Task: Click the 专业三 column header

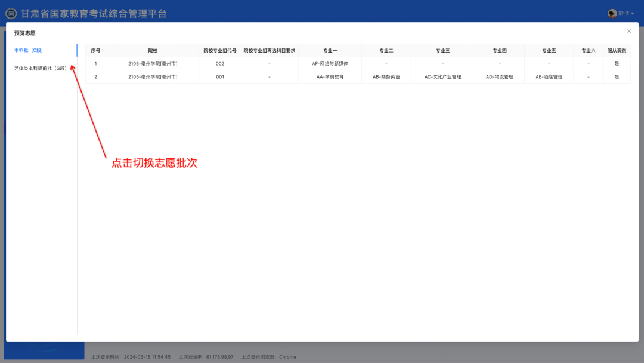Action: pos(442,50)
